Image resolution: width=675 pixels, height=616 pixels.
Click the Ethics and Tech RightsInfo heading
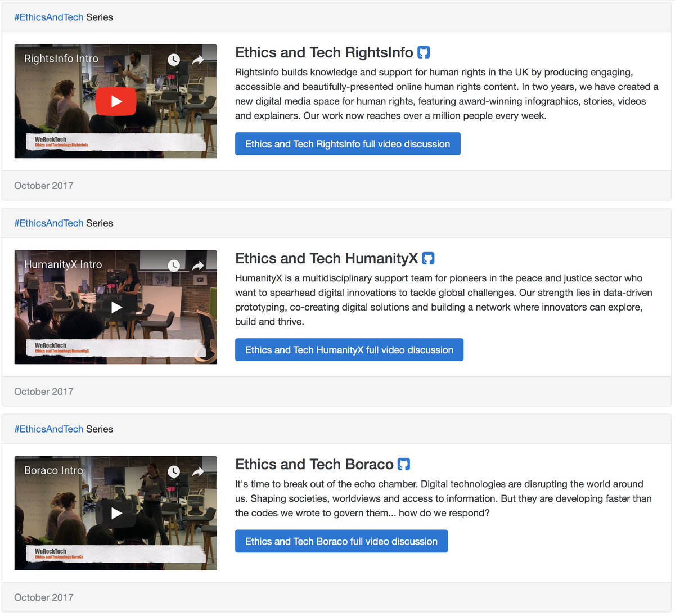pyautogui.click(x=324, y=52)
